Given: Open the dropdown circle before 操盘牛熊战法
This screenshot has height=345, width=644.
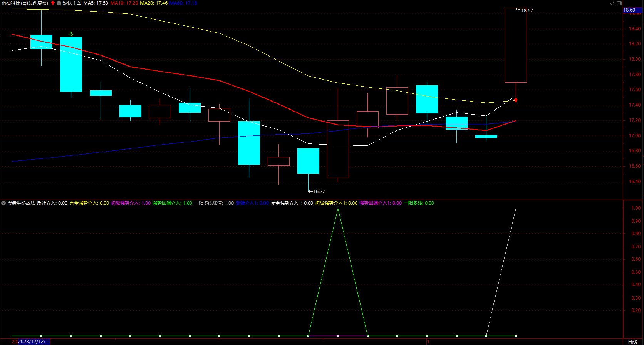Looking at the screenshot, I should [x=3, y=203].
